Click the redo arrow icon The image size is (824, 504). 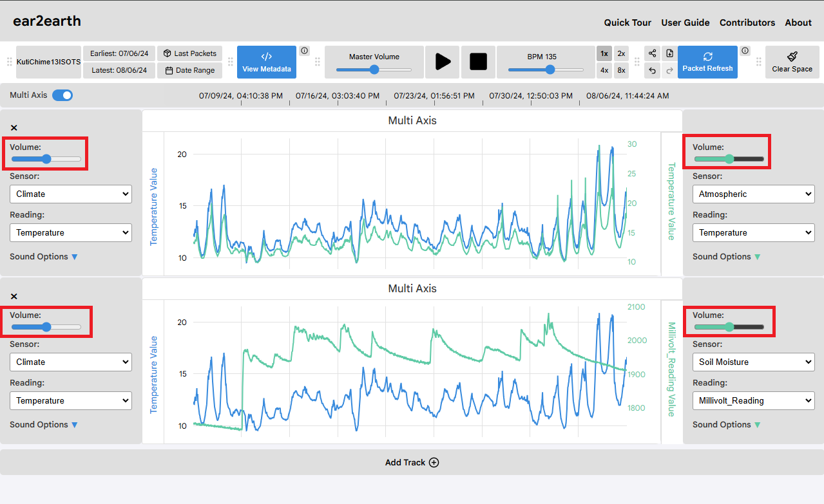click(x=669, y=70)
